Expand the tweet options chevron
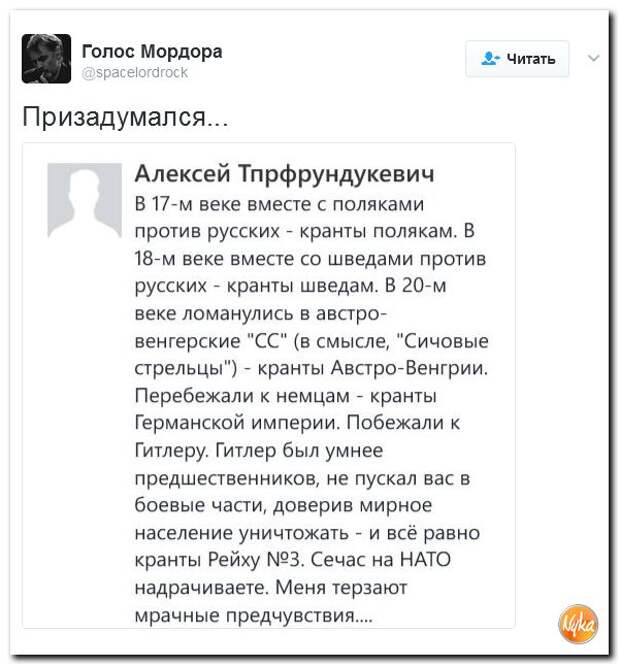 point(594,58)
